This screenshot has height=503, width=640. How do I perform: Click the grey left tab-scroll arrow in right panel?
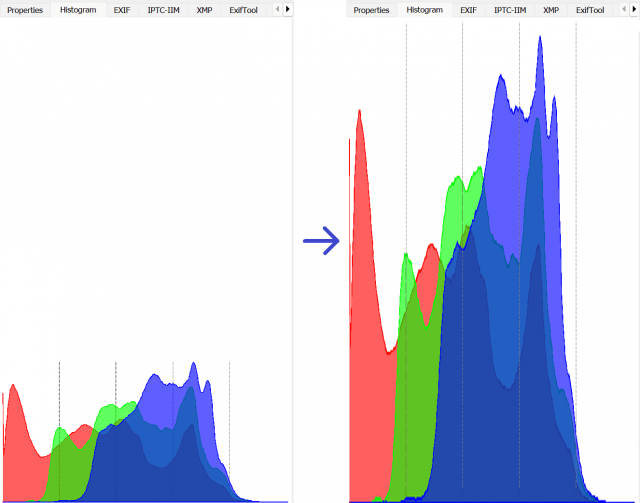(624, 9)
